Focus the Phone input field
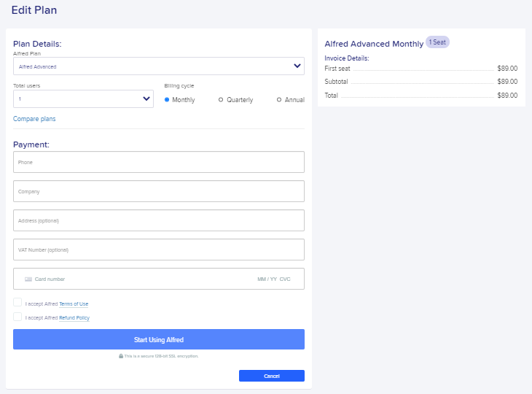 159,162
